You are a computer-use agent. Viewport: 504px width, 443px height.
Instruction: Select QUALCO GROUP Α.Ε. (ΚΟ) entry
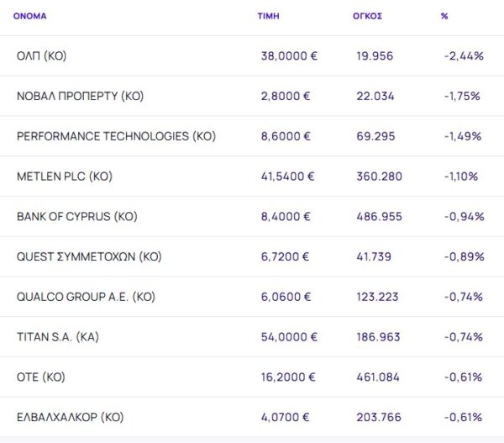(86, 297)
